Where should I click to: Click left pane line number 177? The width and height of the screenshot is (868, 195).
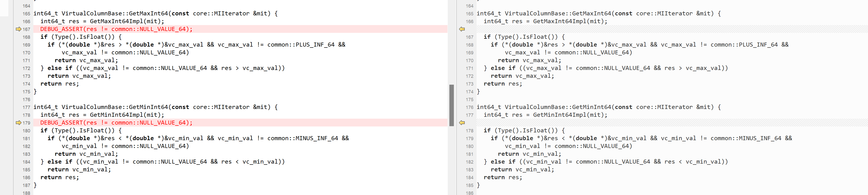pos(26,108)
